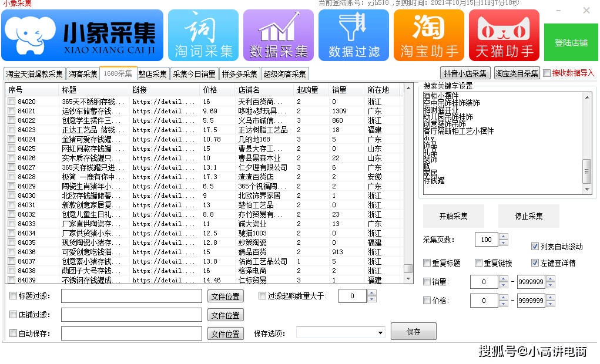Enable the 自动保存 checkbox
The image size is (600, 364).
(14, 333)
